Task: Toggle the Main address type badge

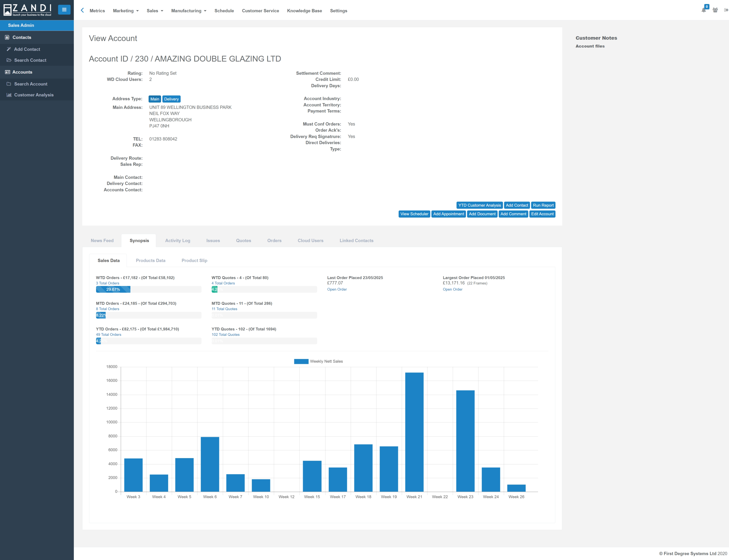Action: [x=155, y=99]
